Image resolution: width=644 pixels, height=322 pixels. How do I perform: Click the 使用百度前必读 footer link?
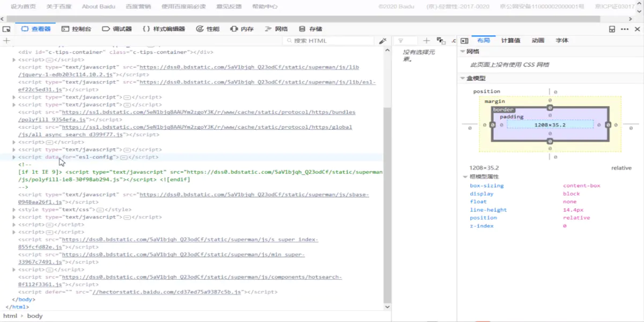click(183, 6)
